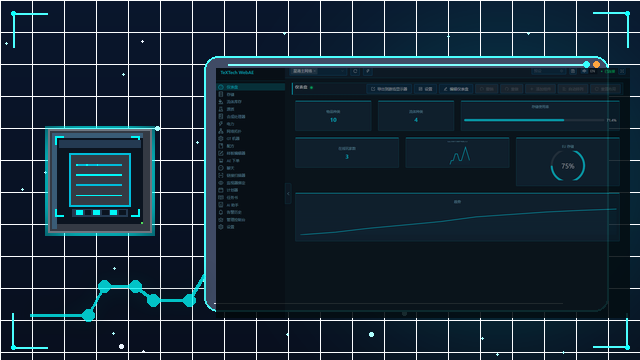Switch language using the EN toggle
The width and height of the screenshot is (640, 360).
tap(592, 71)
